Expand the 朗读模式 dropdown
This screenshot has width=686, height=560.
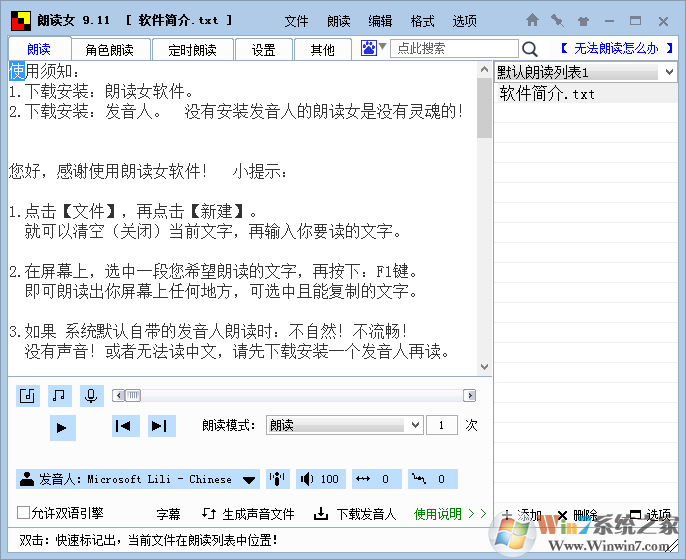(x=415, y=425)
